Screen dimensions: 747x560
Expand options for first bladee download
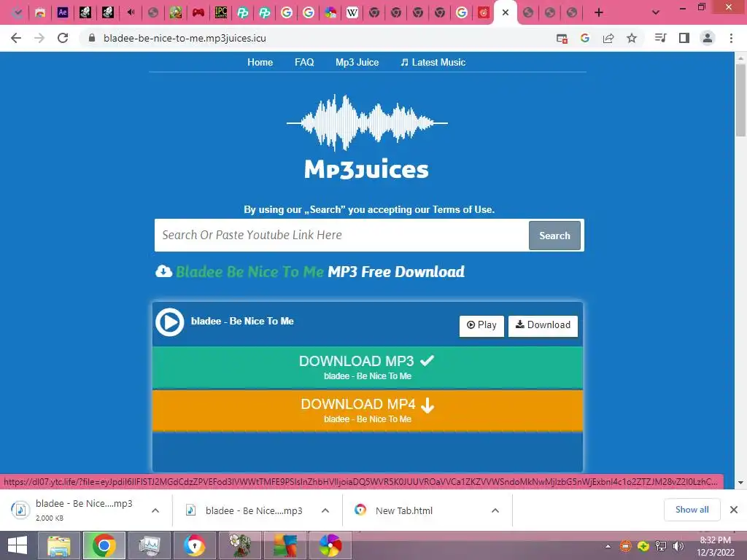[x=155, y=510]
